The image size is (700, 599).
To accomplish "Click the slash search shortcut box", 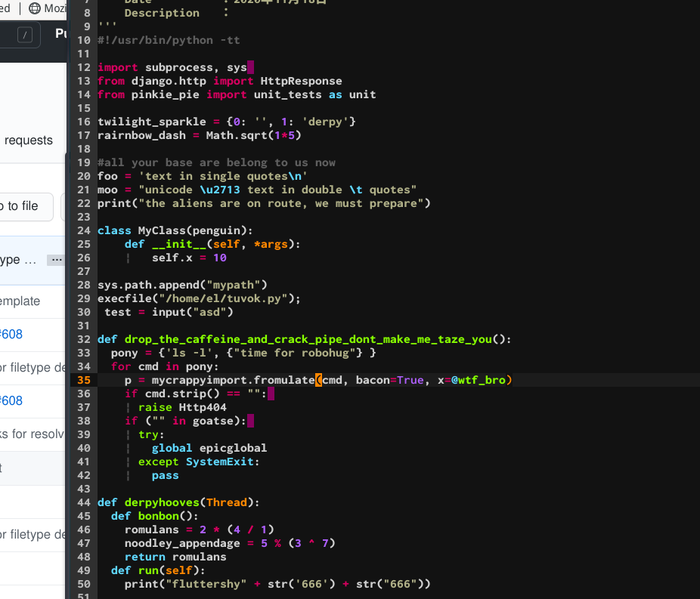I will click(26, 35).
